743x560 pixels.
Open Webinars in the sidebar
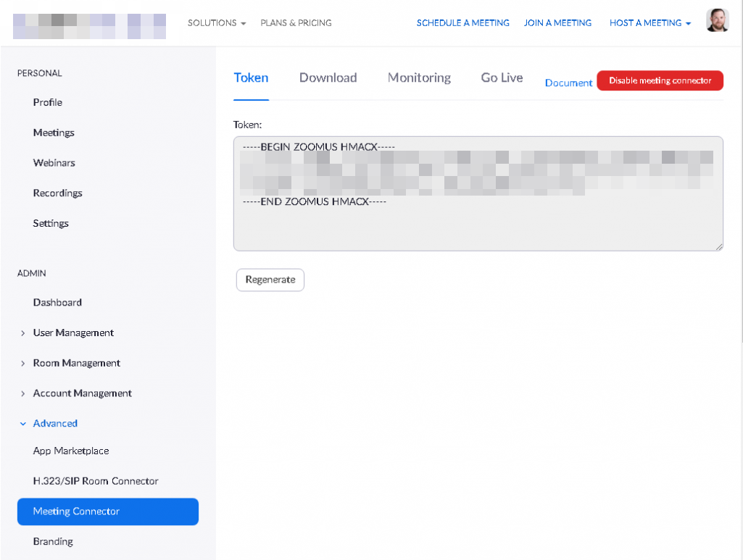click(x=54, y=163)
